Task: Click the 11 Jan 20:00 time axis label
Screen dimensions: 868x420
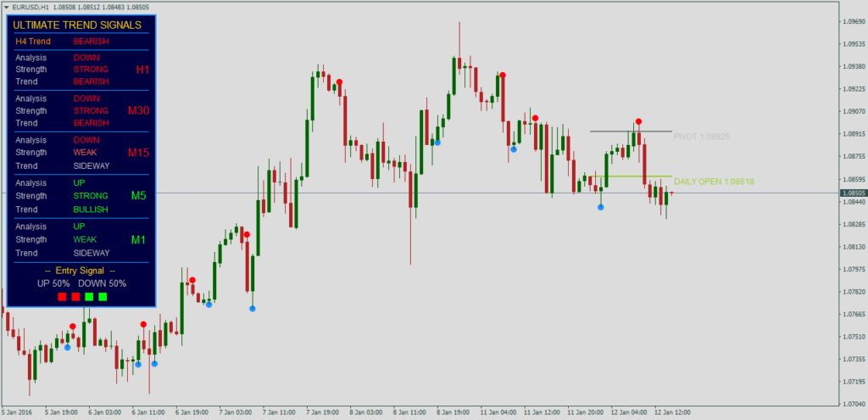Action: [586, 412]
